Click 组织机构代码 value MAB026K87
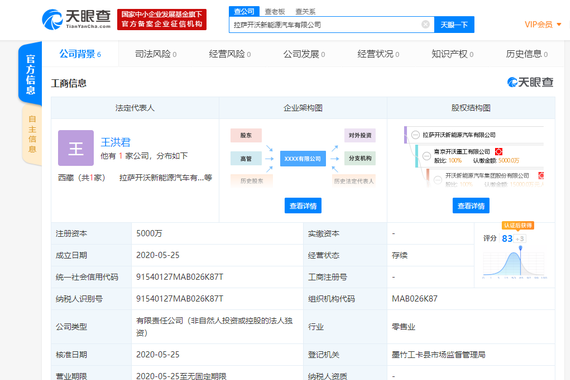This screenshot has width=570, height=380. pyautogui.click(x=414, y=299)
